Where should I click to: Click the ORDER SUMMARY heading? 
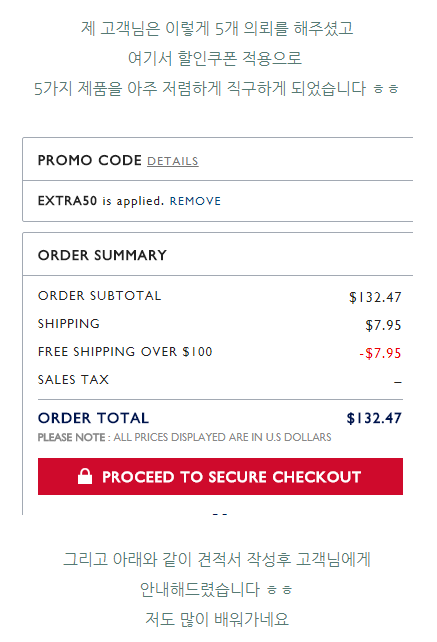[102, 255]
